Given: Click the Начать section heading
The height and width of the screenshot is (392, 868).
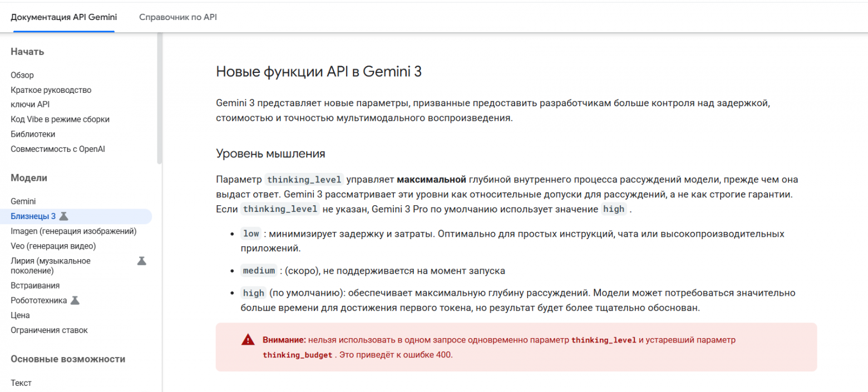Looking at the screenshot, I should [27, 52].
